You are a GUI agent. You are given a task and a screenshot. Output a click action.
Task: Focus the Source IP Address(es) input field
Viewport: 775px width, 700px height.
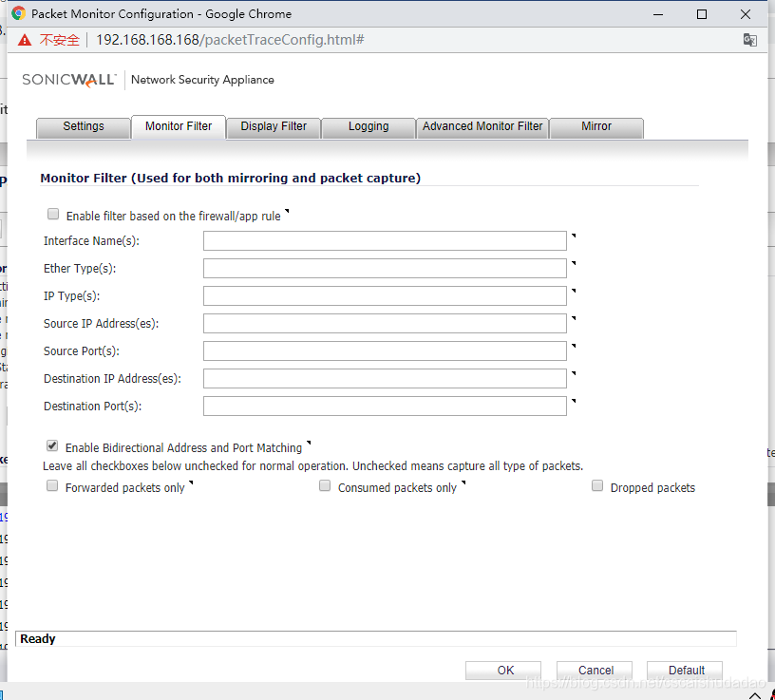[x=385, y=323]
